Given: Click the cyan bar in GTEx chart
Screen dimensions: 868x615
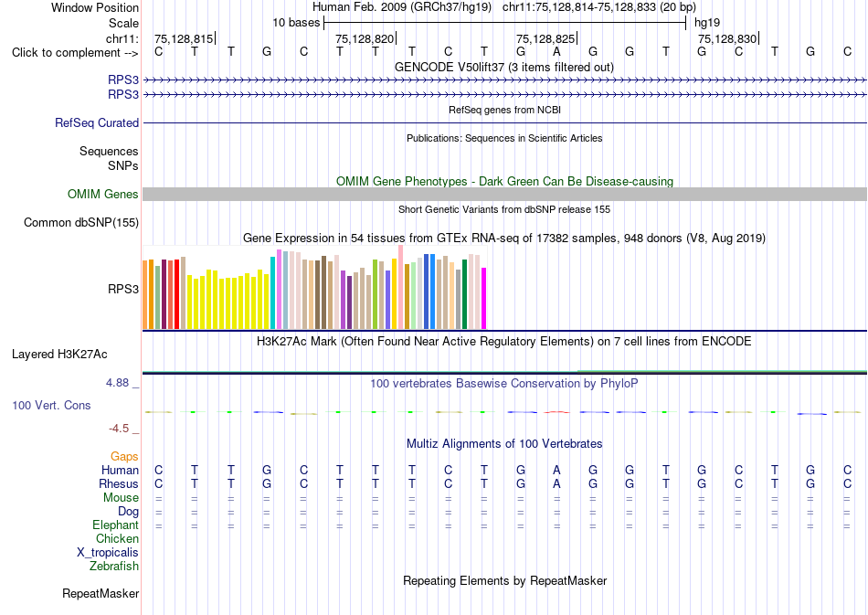Looking at the screenshot, I should [x=272, y=293].
